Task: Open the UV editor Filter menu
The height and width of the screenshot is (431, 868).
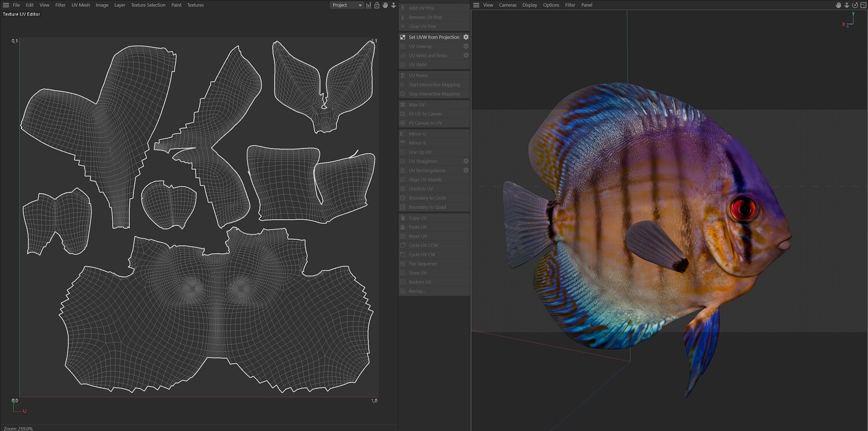Action: tap(60, 5)
